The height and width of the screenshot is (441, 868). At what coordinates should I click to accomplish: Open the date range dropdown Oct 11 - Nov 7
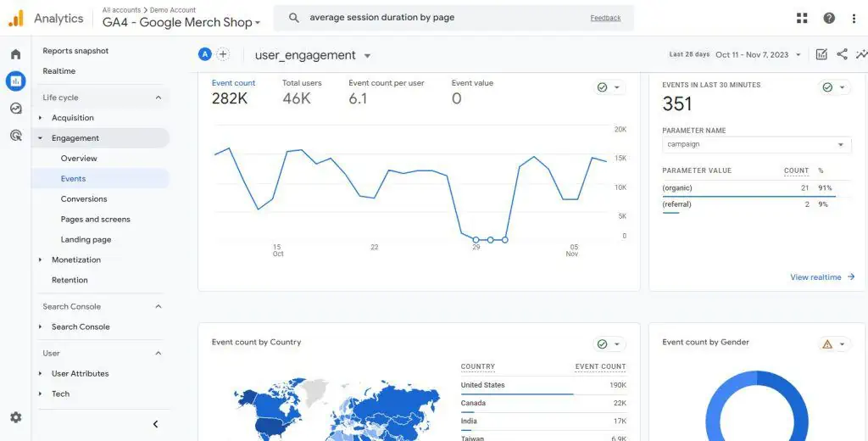759,54
